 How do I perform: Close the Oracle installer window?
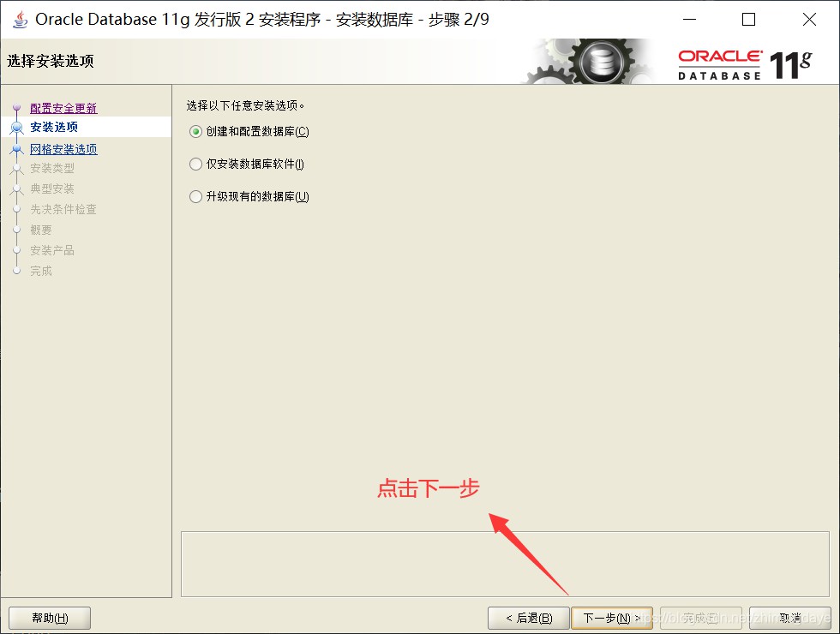[808, 19]
